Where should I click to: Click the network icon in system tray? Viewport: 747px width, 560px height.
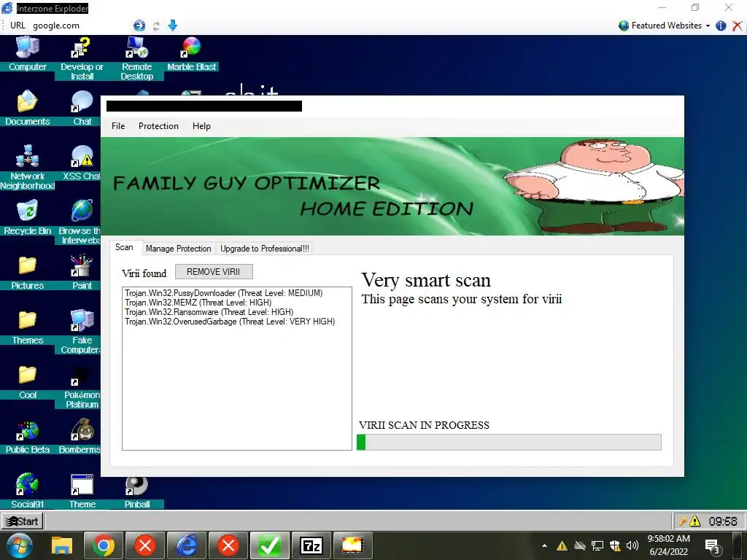[597, 545]
